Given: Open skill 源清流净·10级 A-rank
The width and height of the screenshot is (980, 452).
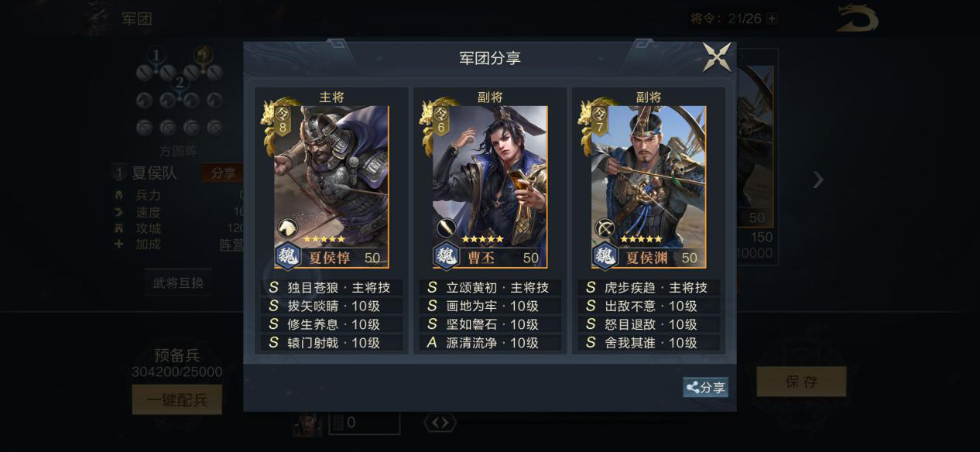Looking at the screenshot, I should (490, 343).
